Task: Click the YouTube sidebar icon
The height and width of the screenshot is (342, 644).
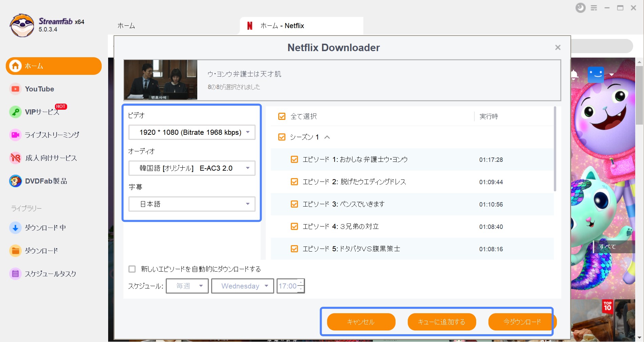Action: pyautogui.click(x=15, y=89)
